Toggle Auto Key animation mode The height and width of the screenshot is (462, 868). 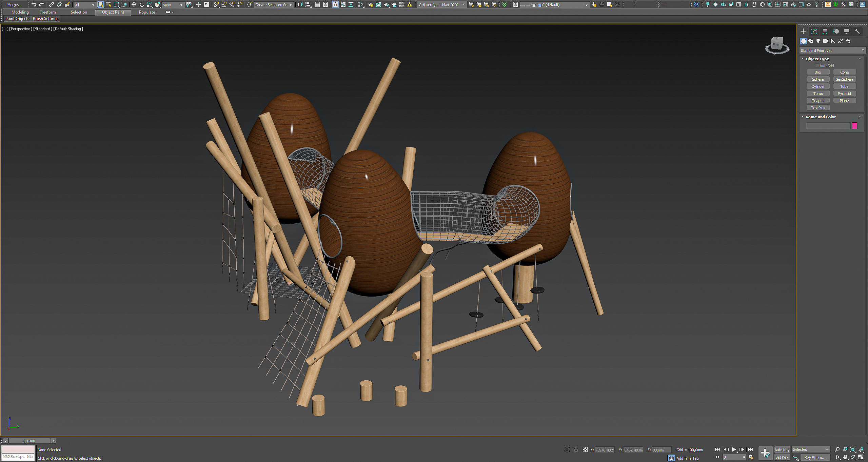tap(782, 450)
